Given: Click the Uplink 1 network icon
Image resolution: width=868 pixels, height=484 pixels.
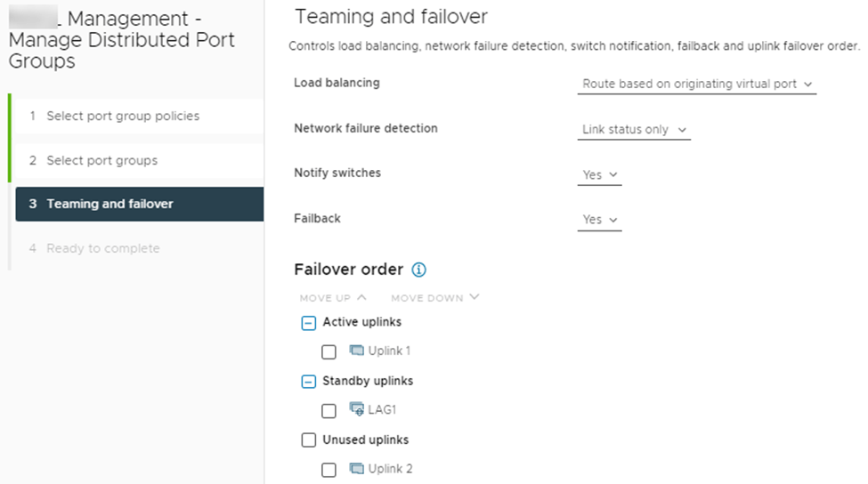Looking at the screenshot, I should point(357,351).
